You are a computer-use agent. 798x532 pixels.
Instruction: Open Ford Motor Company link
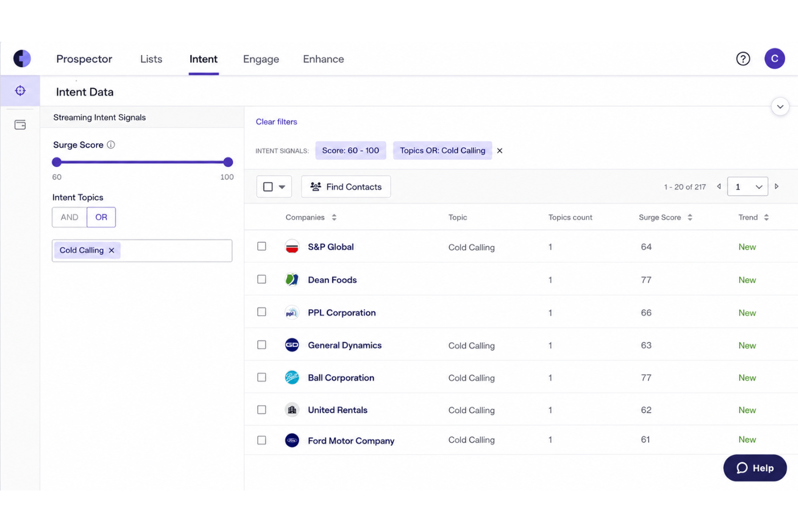[x=351, y=440]
